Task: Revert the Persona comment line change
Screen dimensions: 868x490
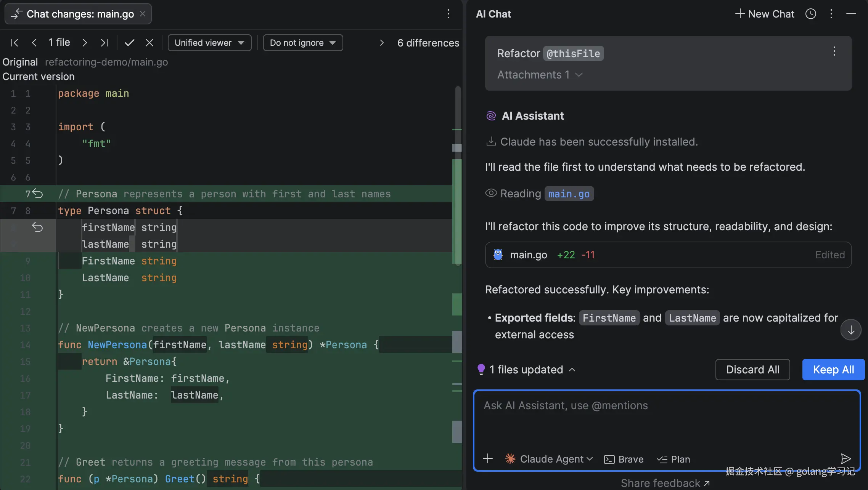Action: point(37,194)
